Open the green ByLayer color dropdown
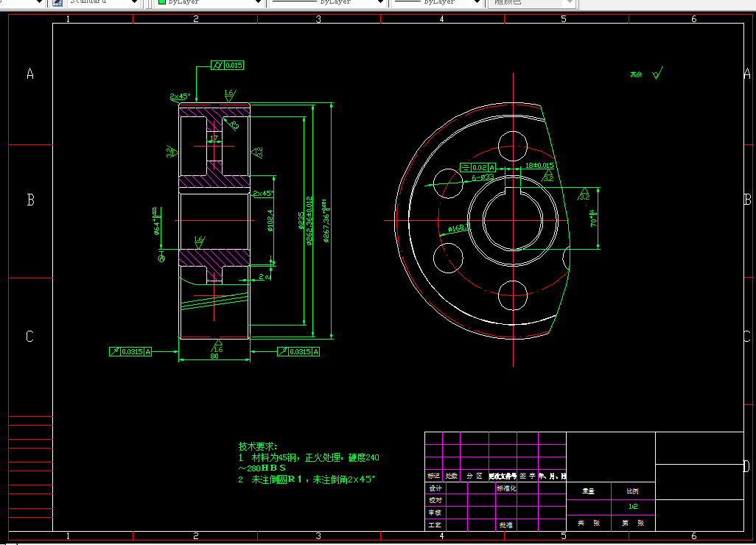This screenshot has width=756, height=545. (x=257, y=2)
